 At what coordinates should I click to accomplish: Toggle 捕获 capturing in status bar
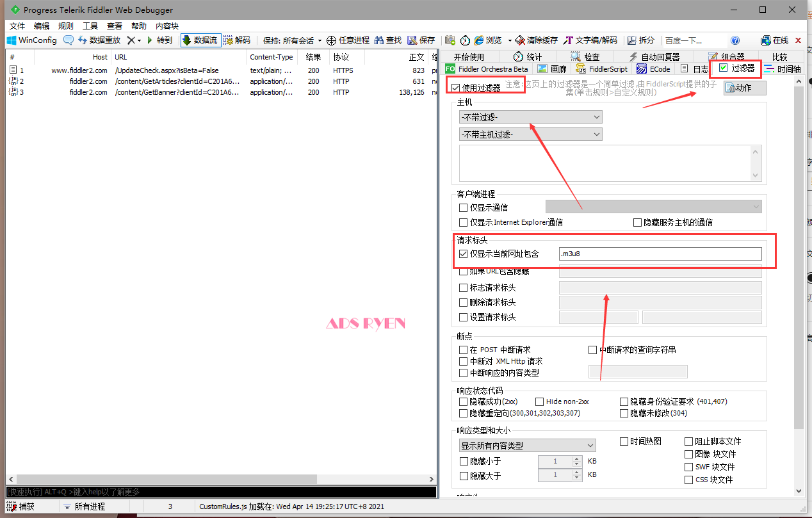coord(20,506)
